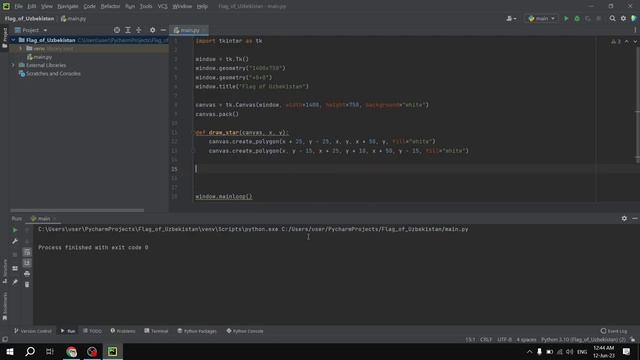The image size is (640, 360).
Task: Click the Print icon in Run panel
Action: tap(27, 274)
